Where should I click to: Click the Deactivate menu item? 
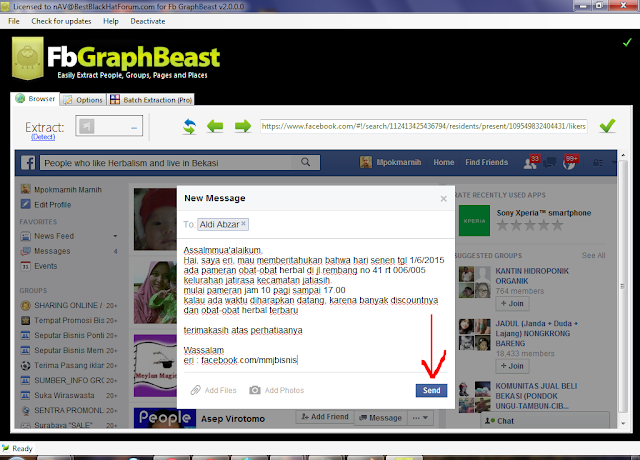point(148,21)
